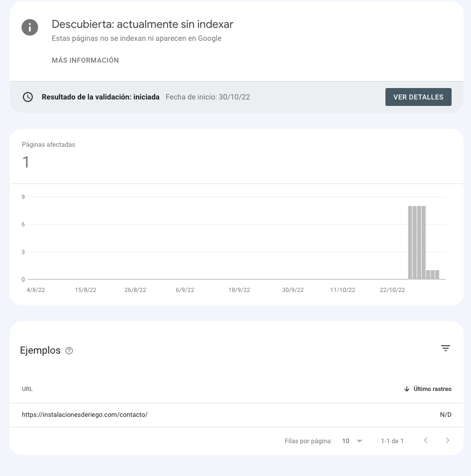Select the Páginas afectadas count 1

(26, 162)
